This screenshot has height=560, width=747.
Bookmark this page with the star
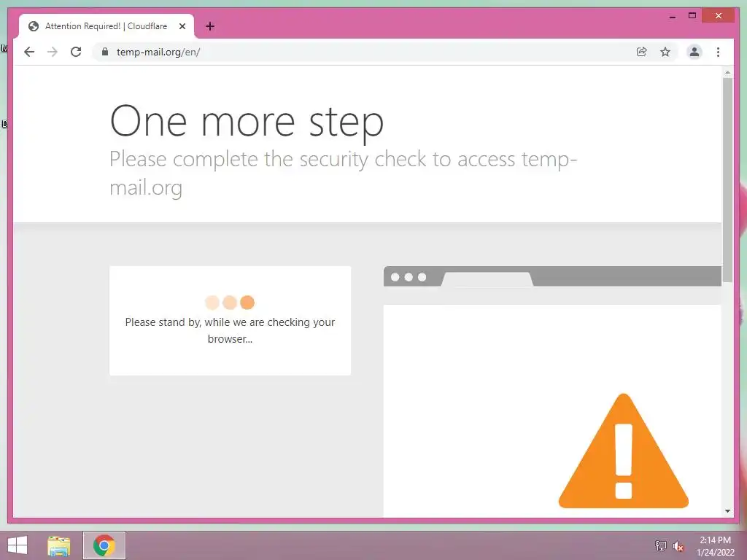point(665,52)
